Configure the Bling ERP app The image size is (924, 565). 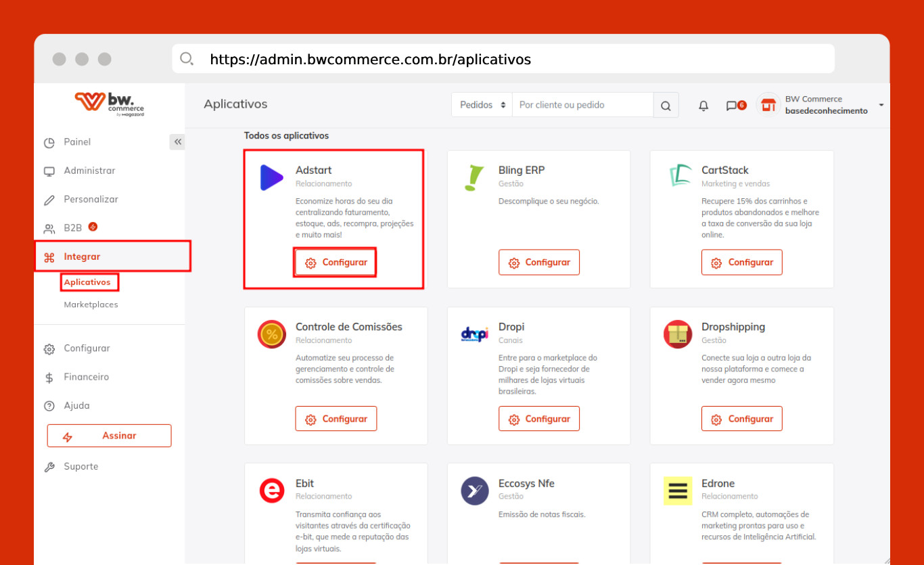click(x=539, y=263)
